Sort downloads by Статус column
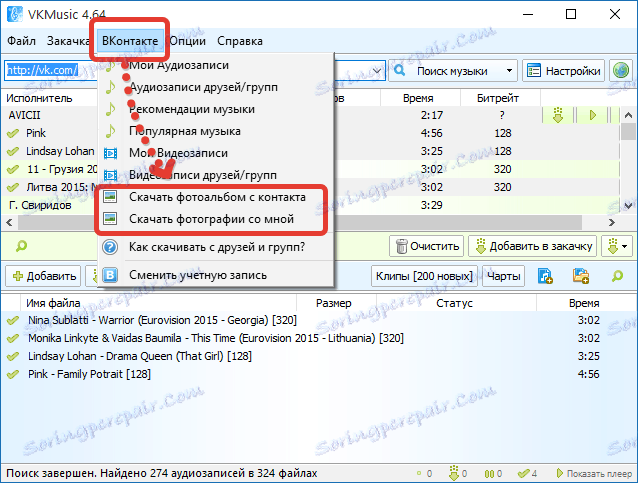Viewport: 638px width, 483px height. click(454, 303)
